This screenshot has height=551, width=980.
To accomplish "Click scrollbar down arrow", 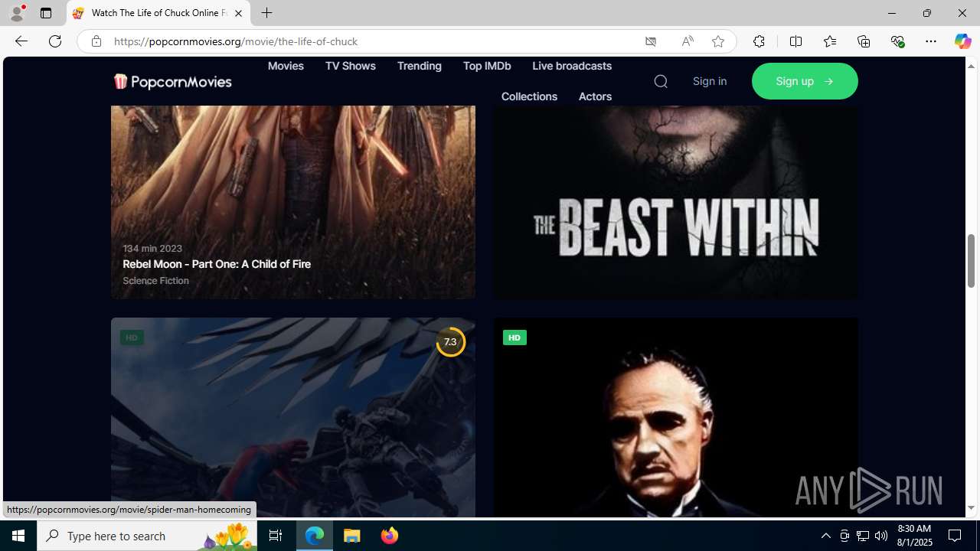I will click(971, 508).
